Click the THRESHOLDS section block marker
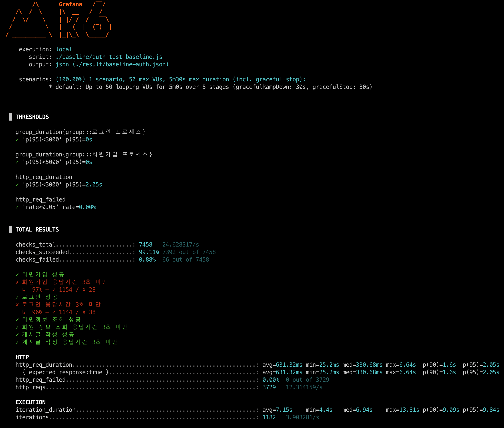Screen dimensions: 504x428 (x=10, y=117)
